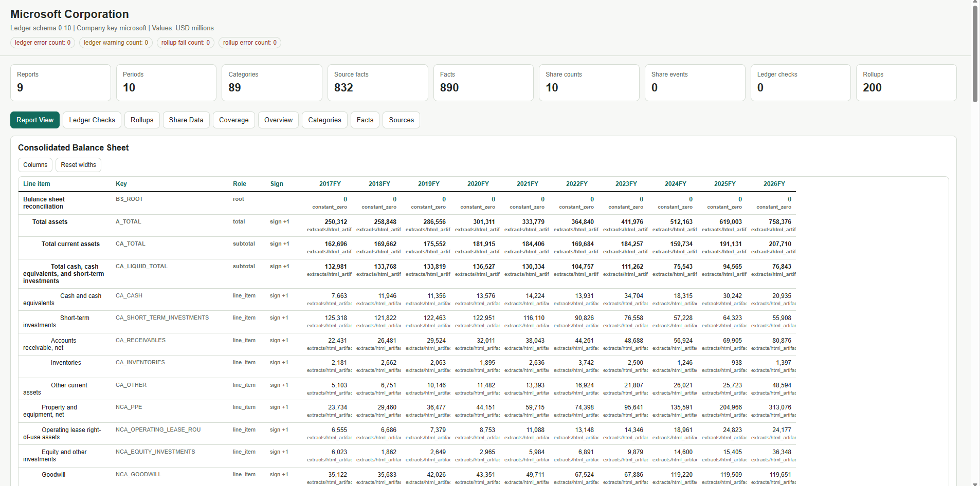980x486 pixels.
Task: Open the Coverage tab
Action: pyautogui.click(x=234, y=120)
